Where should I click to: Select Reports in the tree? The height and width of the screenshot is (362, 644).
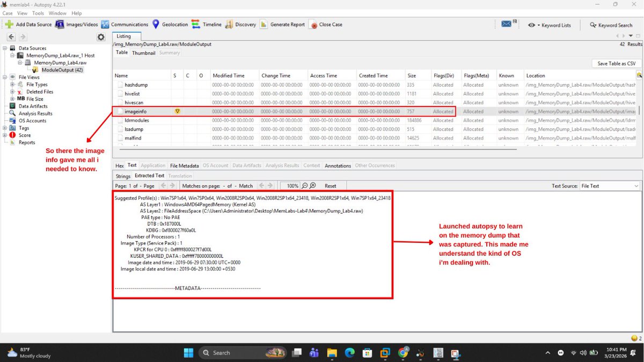coord(27,142)
